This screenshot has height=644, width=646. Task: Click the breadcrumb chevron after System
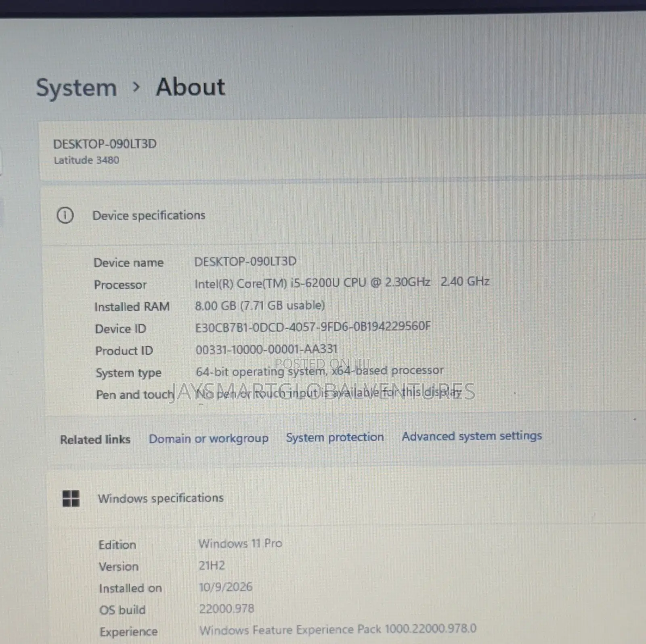[x=136, y=87]
